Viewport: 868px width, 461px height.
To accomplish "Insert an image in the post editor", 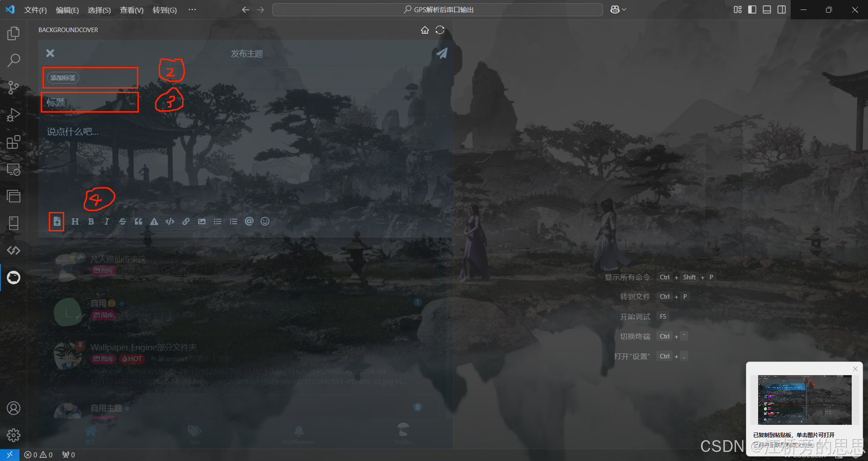I will [x=202, y=221].
